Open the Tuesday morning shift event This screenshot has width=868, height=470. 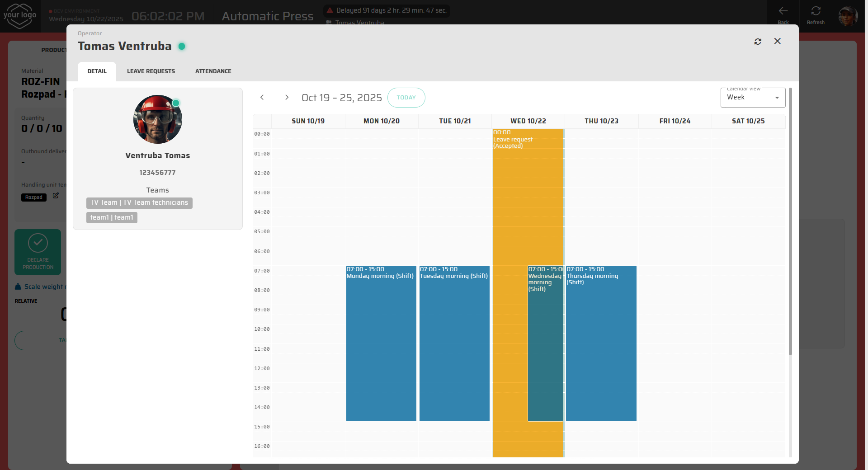click(454, 343)
